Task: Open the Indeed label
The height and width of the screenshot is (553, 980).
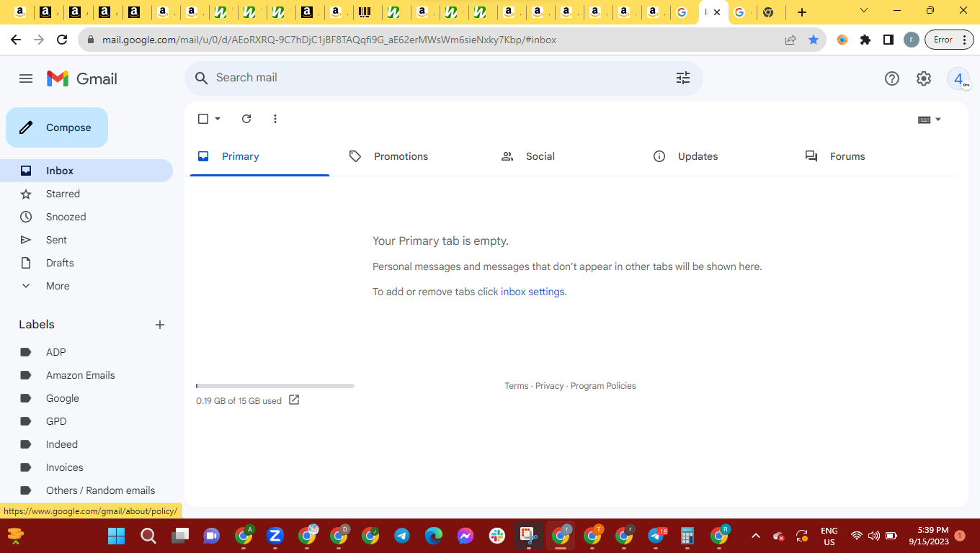Action: tap(86, 444)
